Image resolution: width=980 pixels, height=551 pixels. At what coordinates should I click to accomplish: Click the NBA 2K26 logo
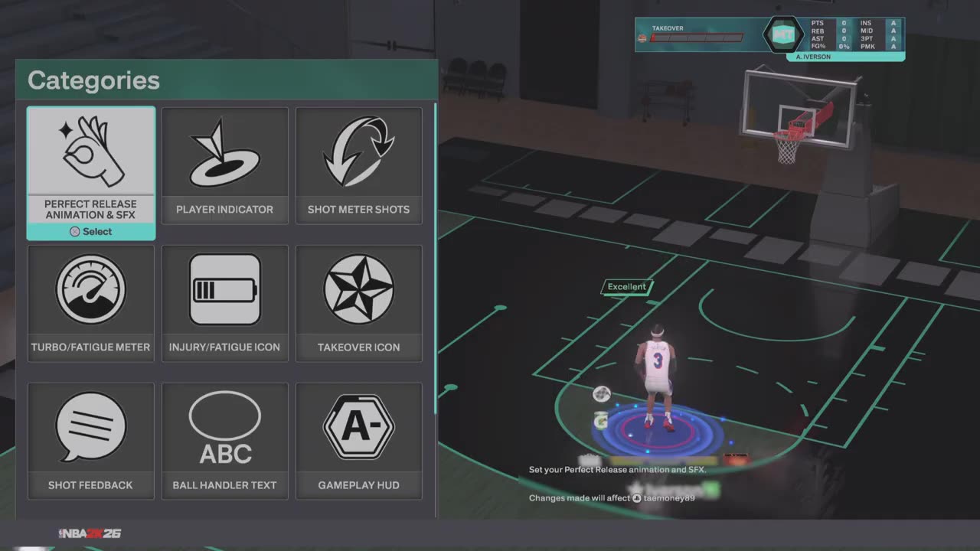[90, 533]
